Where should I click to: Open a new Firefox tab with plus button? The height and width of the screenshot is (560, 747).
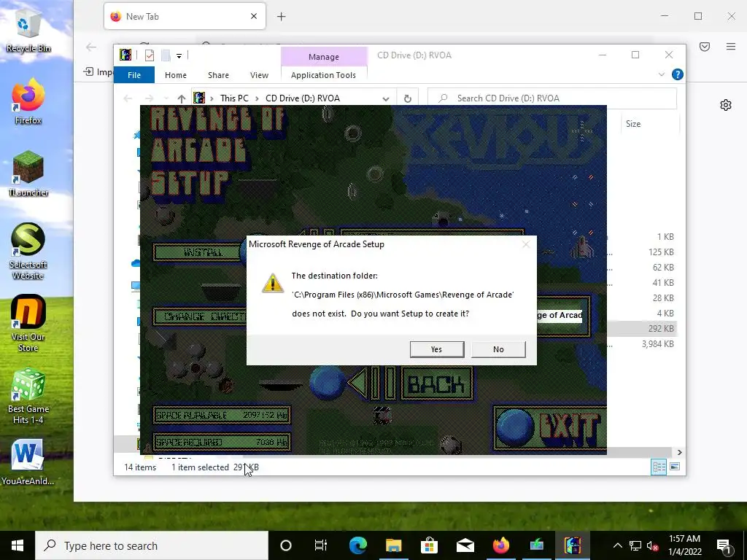pos(281,17)
